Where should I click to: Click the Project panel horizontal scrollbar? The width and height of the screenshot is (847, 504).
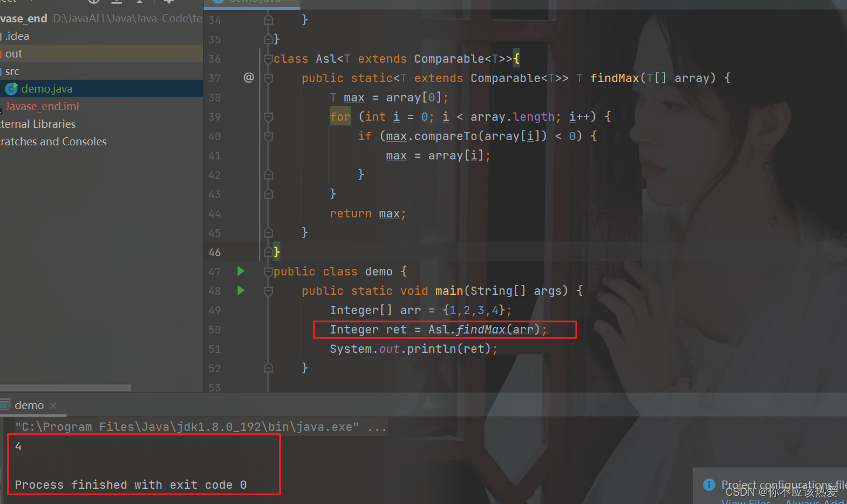pyautogui.click(x=65, y=387)
